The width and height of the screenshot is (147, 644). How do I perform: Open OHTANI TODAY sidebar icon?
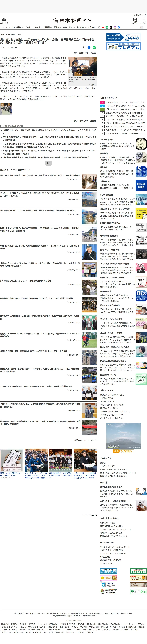[141, 186]
